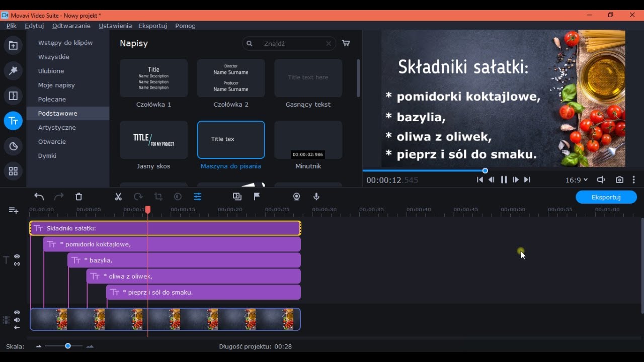Select the crop tool icon
Viewport: 644px width, 362px height.
[158, 197]
